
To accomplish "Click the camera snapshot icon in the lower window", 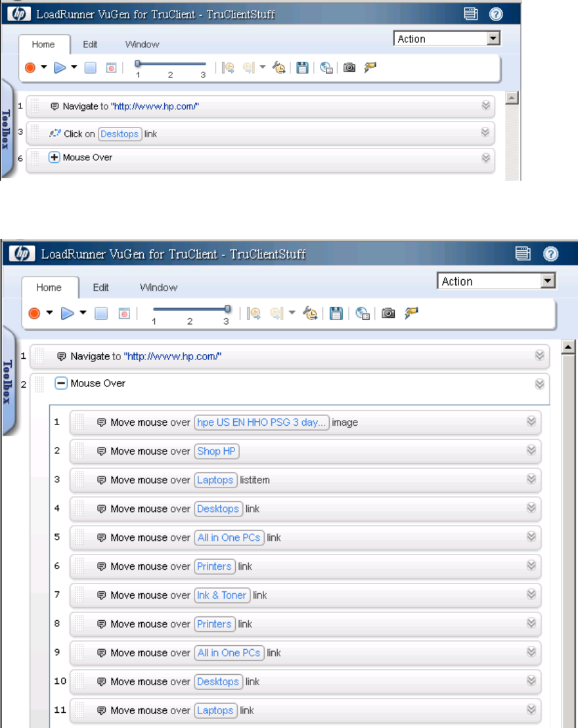I will 388,313.
